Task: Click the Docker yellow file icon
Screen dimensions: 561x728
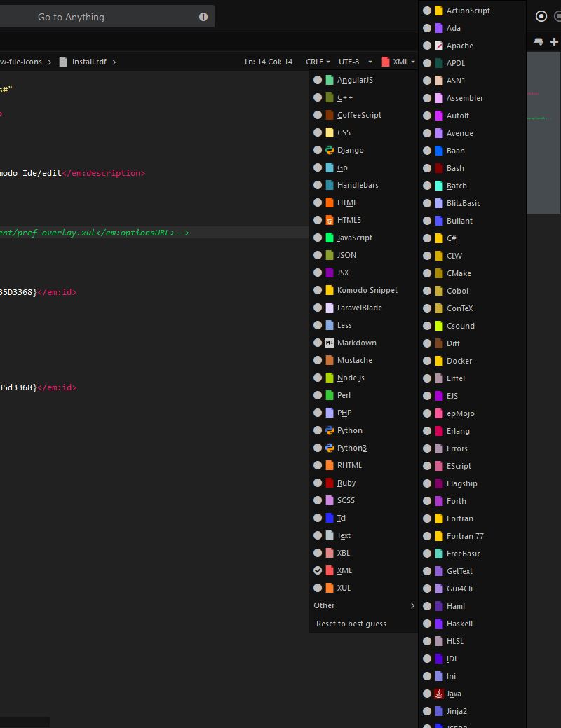Action: click(439, 361)
